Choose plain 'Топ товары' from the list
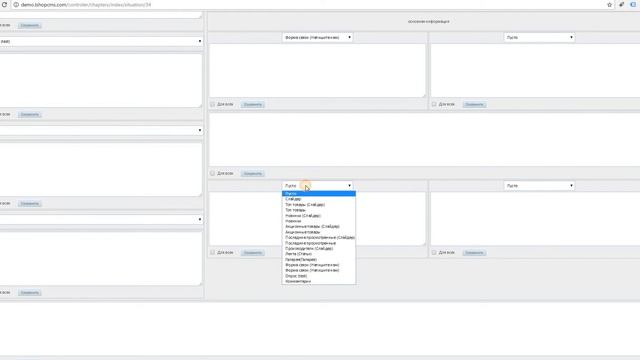The width and height of the screenshot is (640, 360). click(319, 210)
